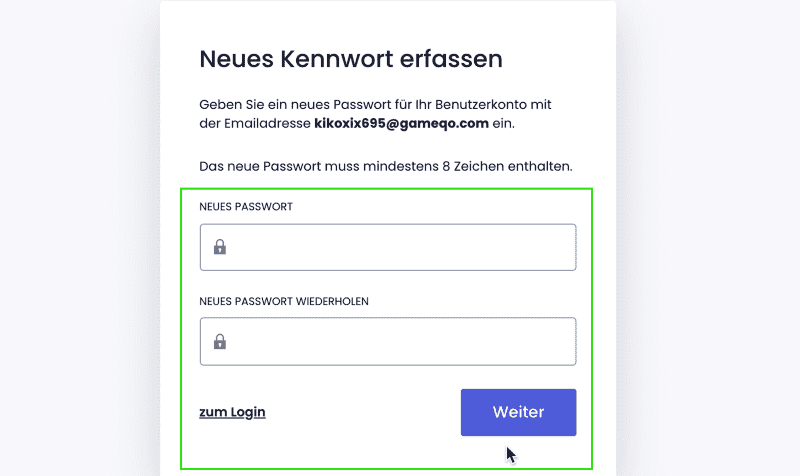Click the word Emailadresse in the description
The height and width of the screenshot is (476, 800).
267,123
